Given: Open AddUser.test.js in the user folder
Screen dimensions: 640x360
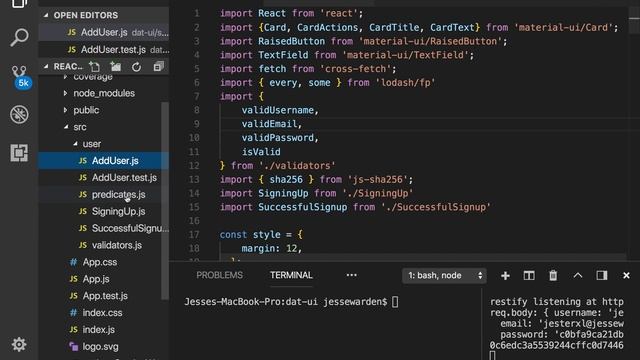Looking at the screenshot, I should click(104, 178).
